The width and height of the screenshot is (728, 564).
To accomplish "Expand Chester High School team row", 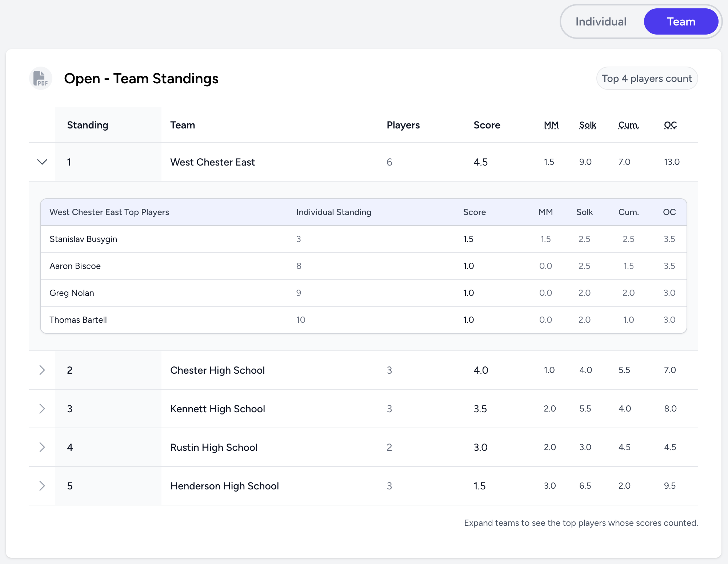I will pos(42,370).
